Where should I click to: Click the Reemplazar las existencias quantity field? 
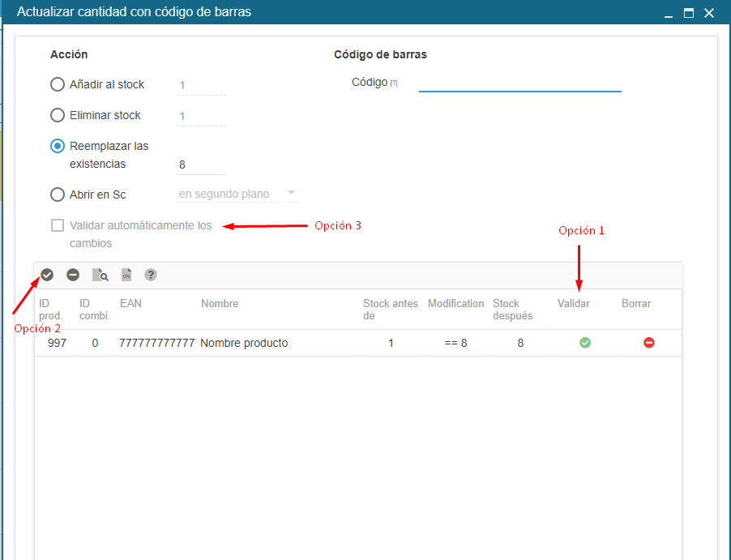click(x=201, y=165)
